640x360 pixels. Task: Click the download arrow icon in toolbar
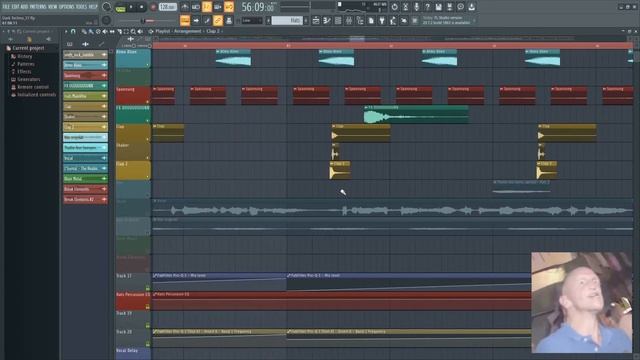(x=471, y=7)
